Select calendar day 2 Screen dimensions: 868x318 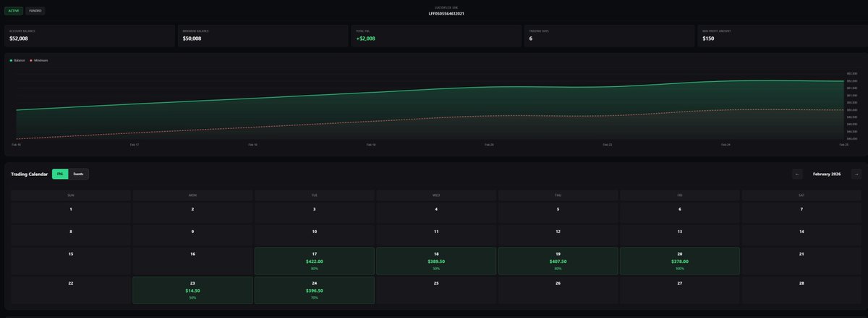point(192,213)
